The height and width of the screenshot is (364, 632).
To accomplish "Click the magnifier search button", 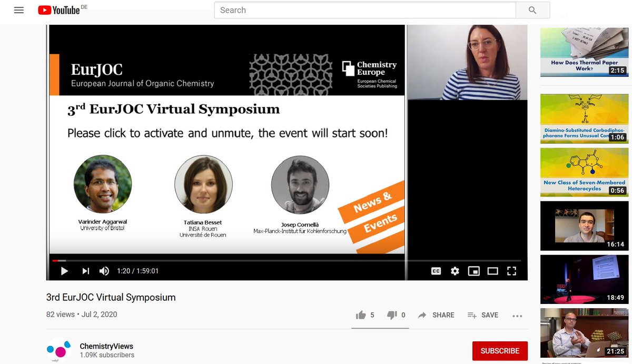I will click(532, 10).
